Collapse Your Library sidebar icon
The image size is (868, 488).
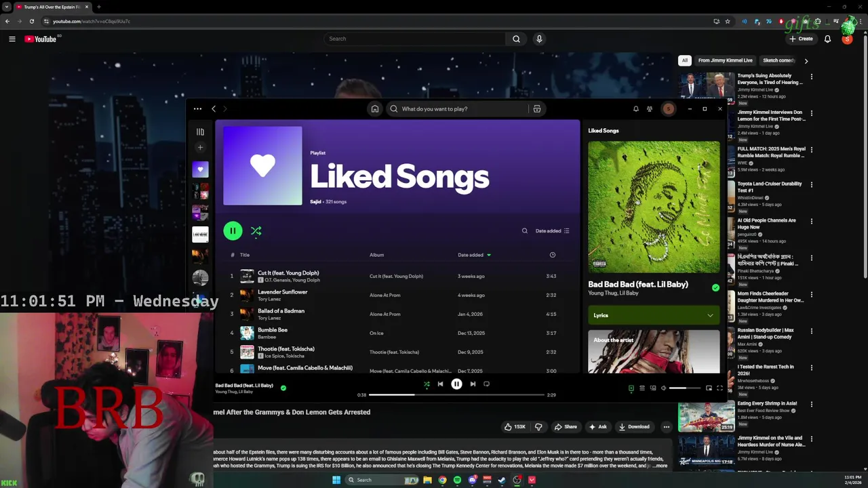200,132
